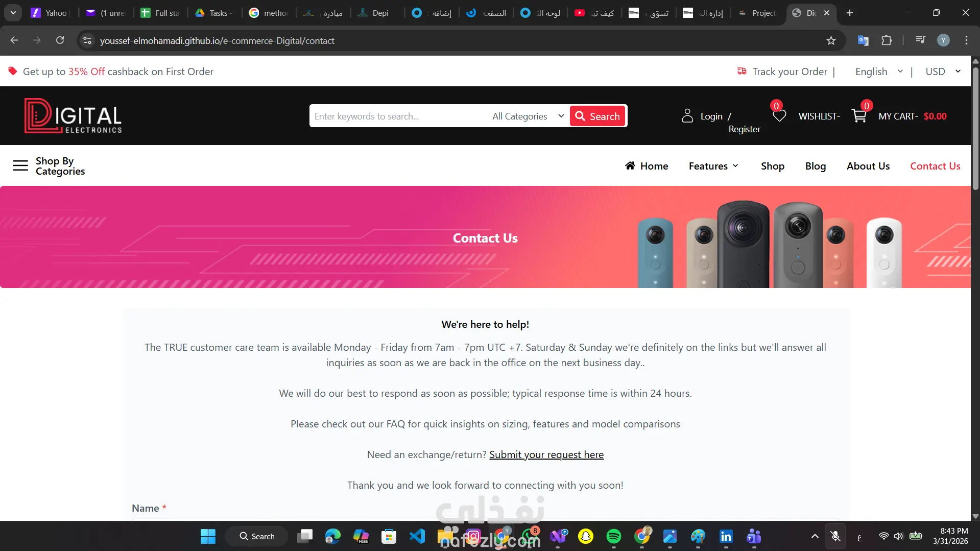Screen dimensions: 980x551
Task: Expand the All Categories dropdown
Action: point(528,116)
